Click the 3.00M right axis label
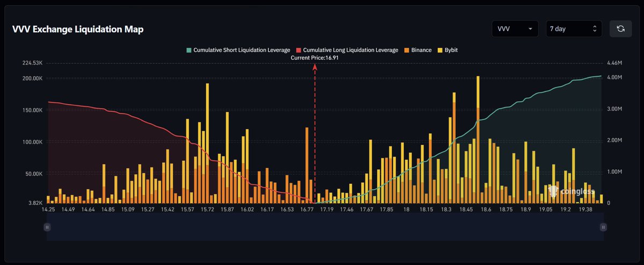Image resolution: width=644 pixels, height=265 pixels. tap(614, 109)
